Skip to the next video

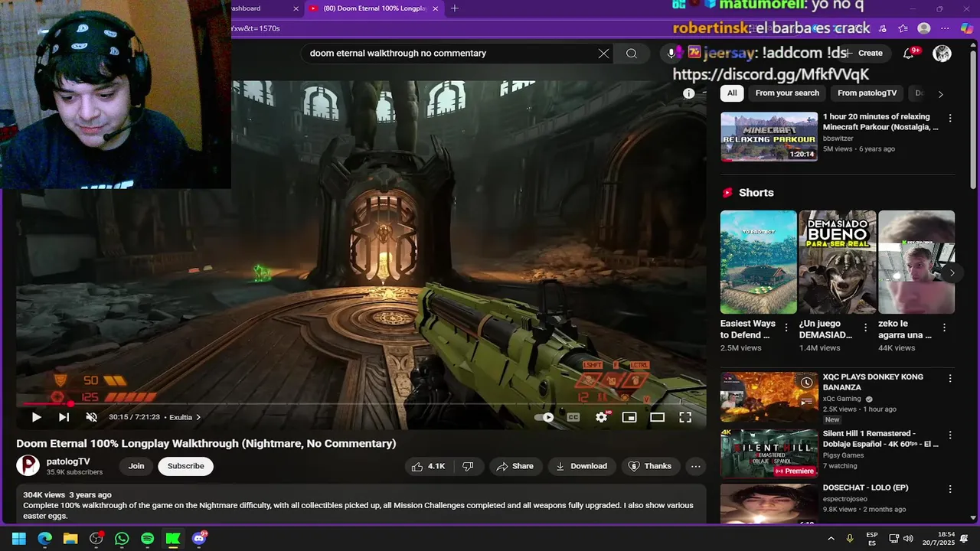[x=64, y=417]
